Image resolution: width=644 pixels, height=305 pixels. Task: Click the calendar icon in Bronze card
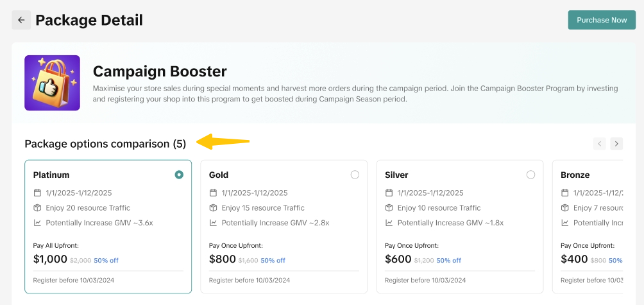pyautogui.click(x=564, y=193)
